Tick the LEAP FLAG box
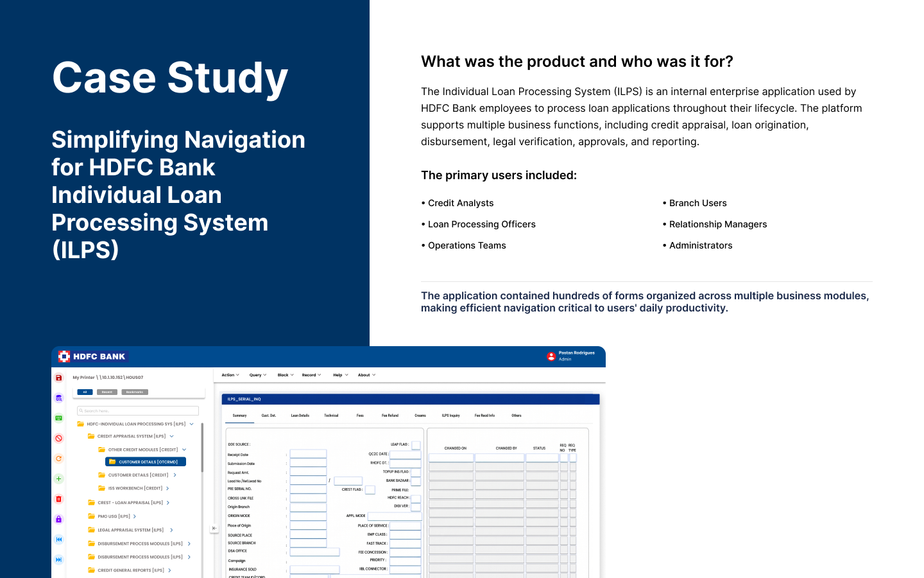Viewport: 924px width, 578px height. (x=416, y=445)
